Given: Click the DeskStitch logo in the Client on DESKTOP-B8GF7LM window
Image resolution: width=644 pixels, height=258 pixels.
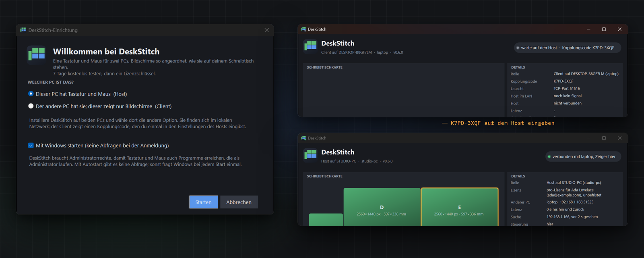Looking at the screenshot, I should pos(310,46).
